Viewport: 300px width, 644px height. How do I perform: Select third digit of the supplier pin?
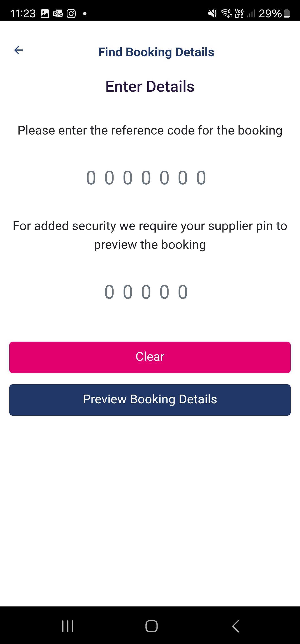(146, 292)
